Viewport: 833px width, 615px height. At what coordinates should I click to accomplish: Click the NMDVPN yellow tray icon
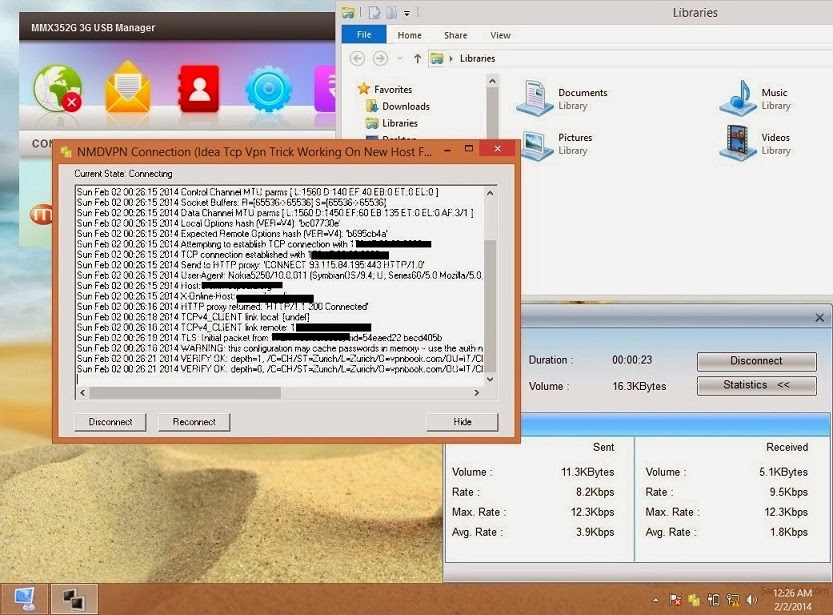click(x=694, y=600)
